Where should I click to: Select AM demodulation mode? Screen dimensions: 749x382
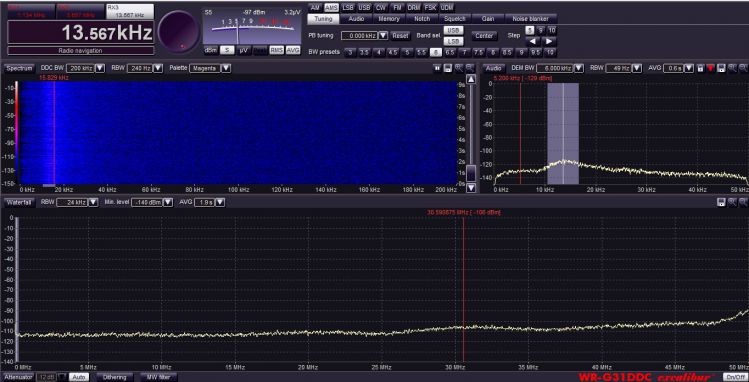[x=315, y=8]
